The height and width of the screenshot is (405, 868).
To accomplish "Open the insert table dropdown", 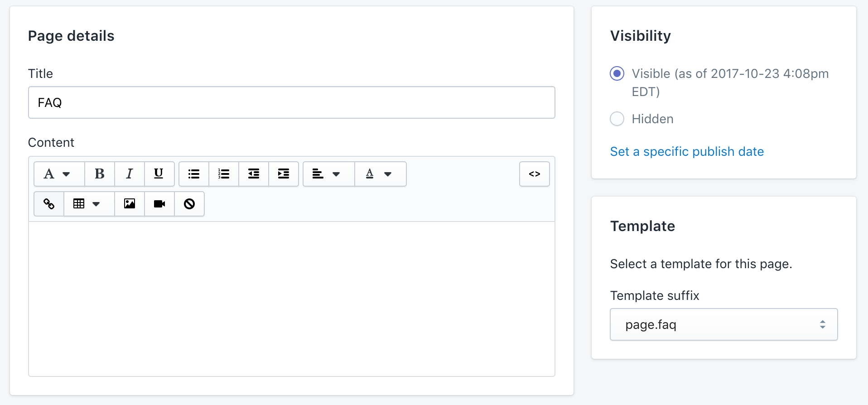I will (x=88, y=204).
